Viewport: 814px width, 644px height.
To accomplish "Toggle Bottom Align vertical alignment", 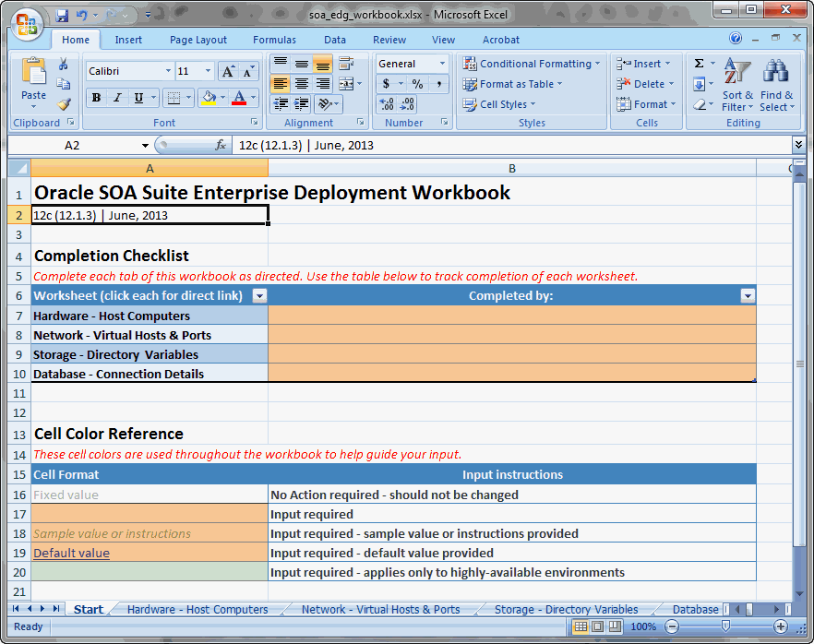I will pos(323,64).
